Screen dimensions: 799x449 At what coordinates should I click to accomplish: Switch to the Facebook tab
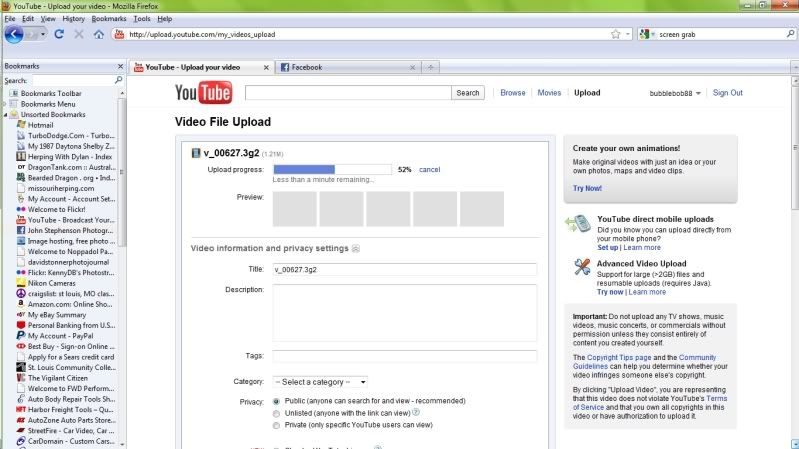tap(348, 67)
